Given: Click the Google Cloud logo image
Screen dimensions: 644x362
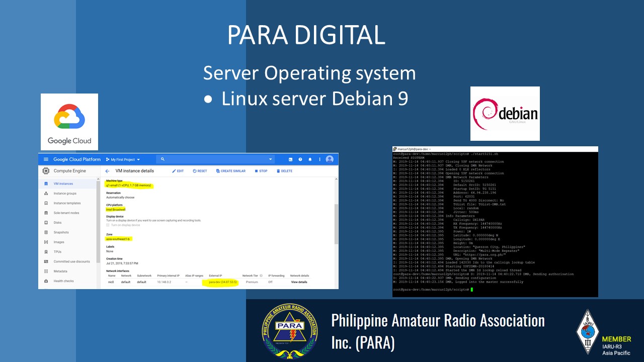Looking at the screenshot, I should coord(69,122).
